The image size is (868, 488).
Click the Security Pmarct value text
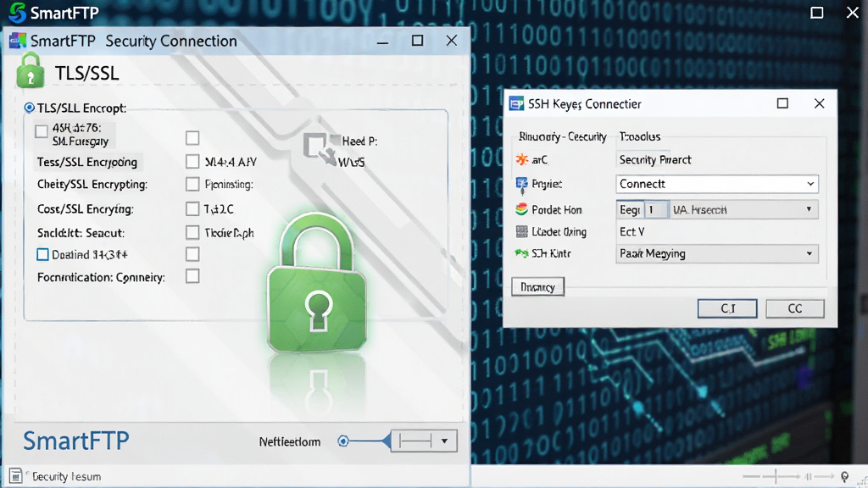pyautogui.click(x=655, y=160)
